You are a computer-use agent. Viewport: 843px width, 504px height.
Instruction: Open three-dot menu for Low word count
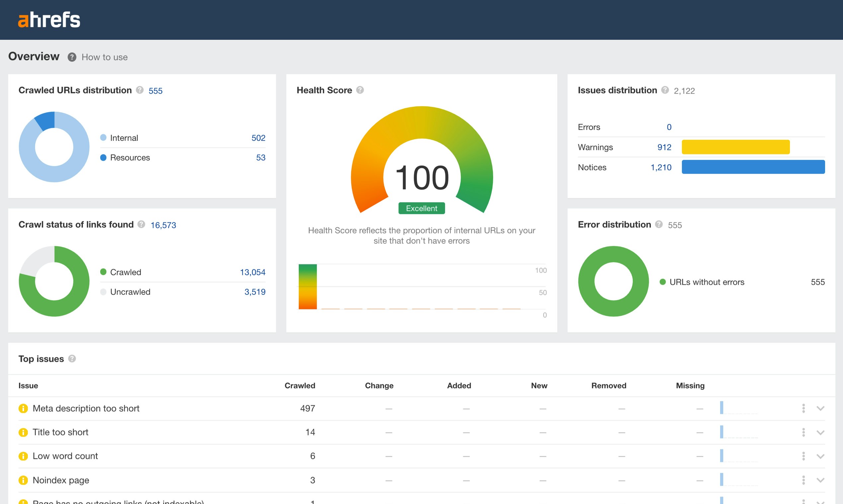[803, 456]
